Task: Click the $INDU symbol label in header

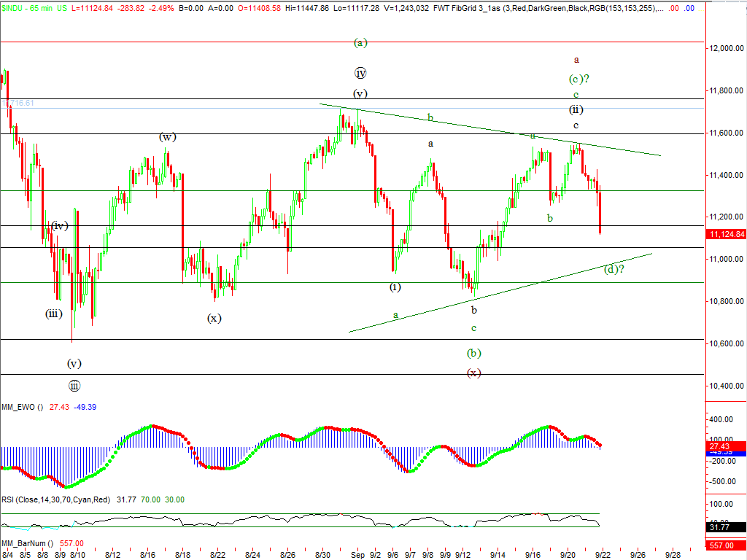Action: click(x=13, y=8)
